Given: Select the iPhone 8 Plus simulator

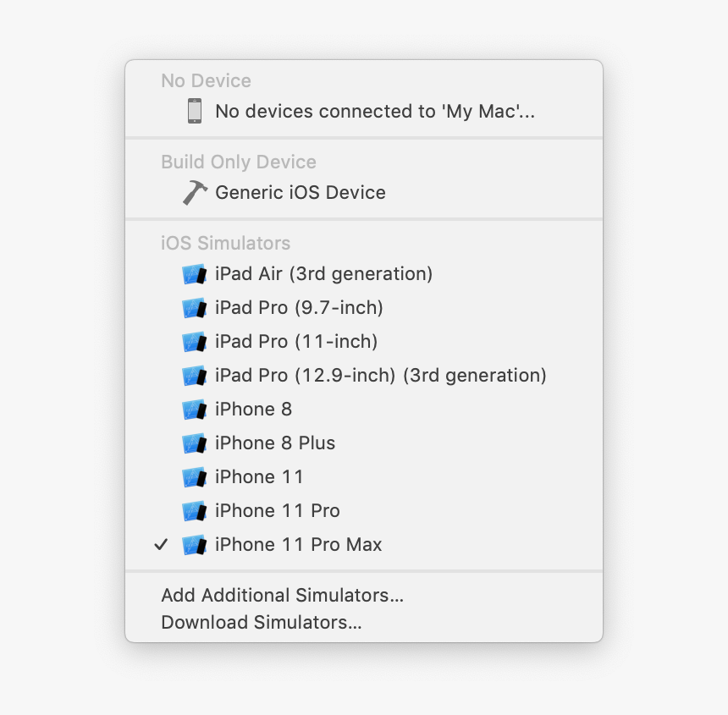Looking at the screenshot, I should coord(273,443).
